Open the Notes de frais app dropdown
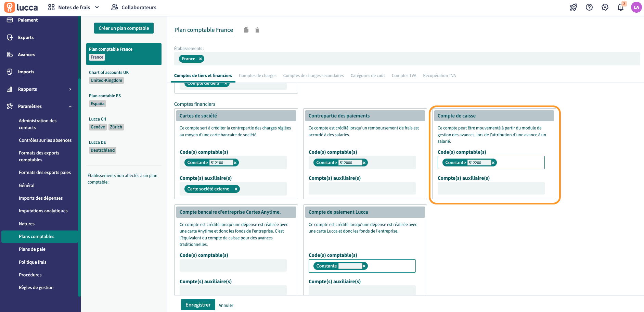644x312 pixels. pos(74,7)
